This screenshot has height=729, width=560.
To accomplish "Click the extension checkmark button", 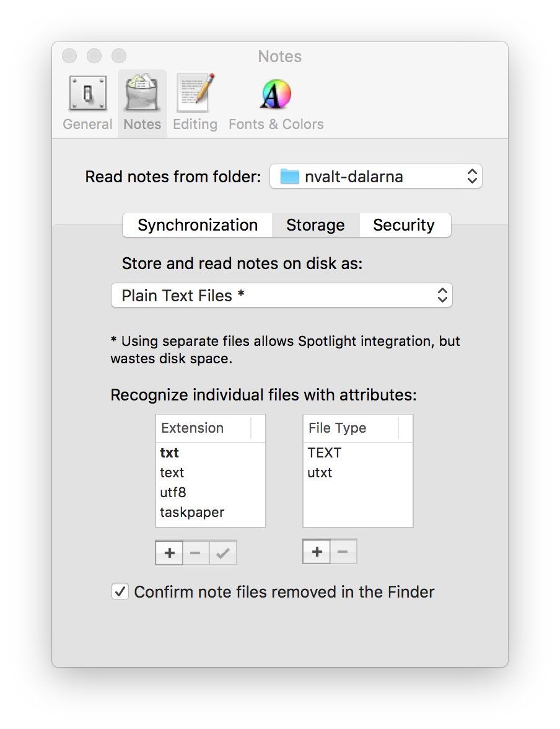I will coord(223,553).
